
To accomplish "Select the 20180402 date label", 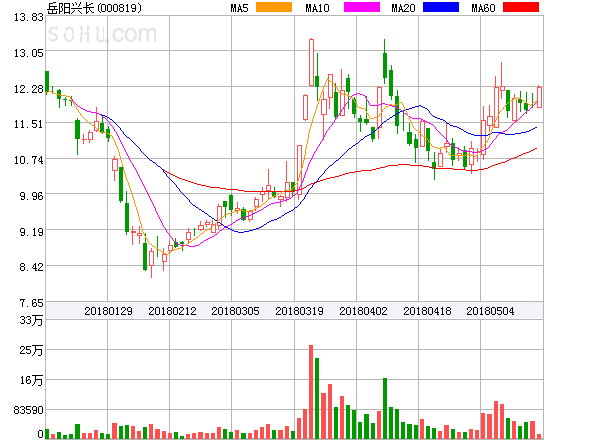I will click(363, 311).
